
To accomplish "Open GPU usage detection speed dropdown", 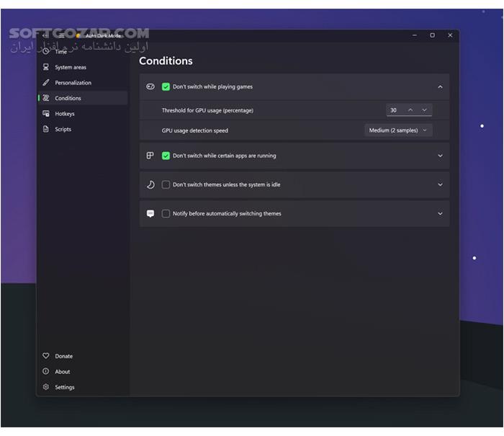I will 398,130.
